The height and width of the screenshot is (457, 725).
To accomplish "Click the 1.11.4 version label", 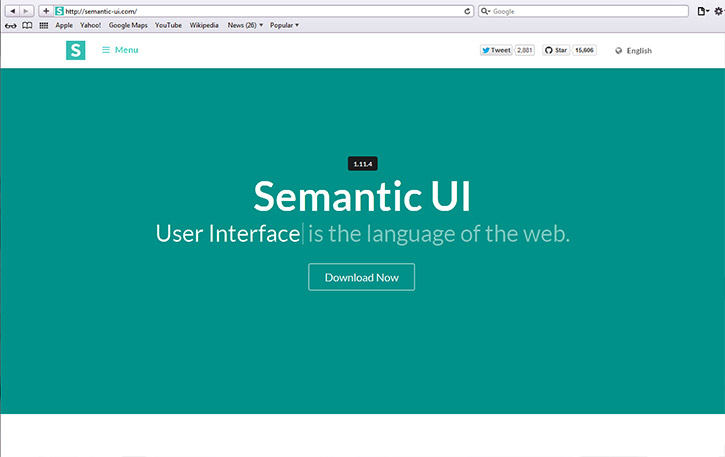I will click(362, 164).
